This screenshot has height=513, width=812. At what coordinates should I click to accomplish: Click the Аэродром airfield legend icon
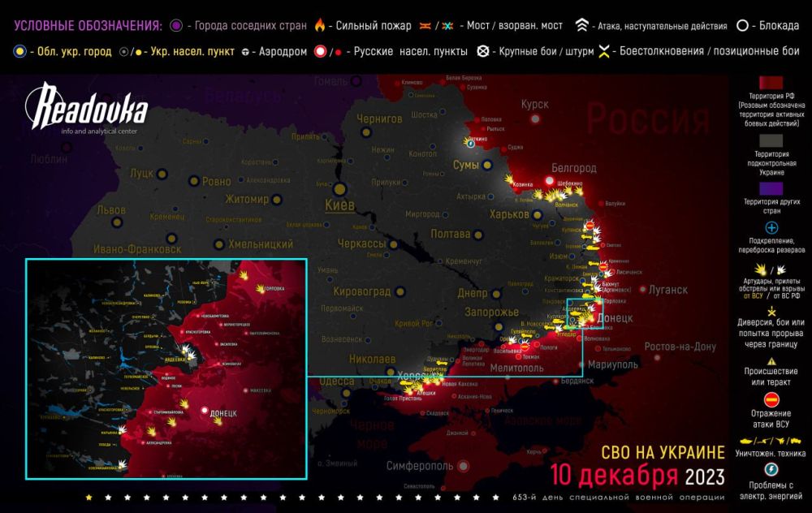coord(246,52)
